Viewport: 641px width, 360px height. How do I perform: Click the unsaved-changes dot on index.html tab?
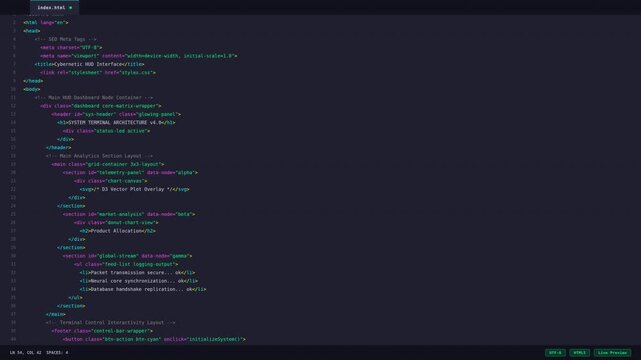(71, 8)
